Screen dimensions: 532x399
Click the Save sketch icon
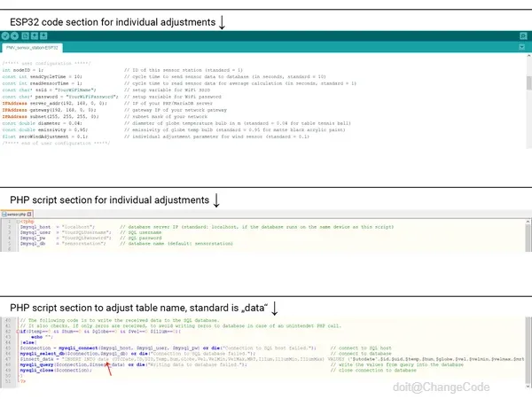pos(43,36)
